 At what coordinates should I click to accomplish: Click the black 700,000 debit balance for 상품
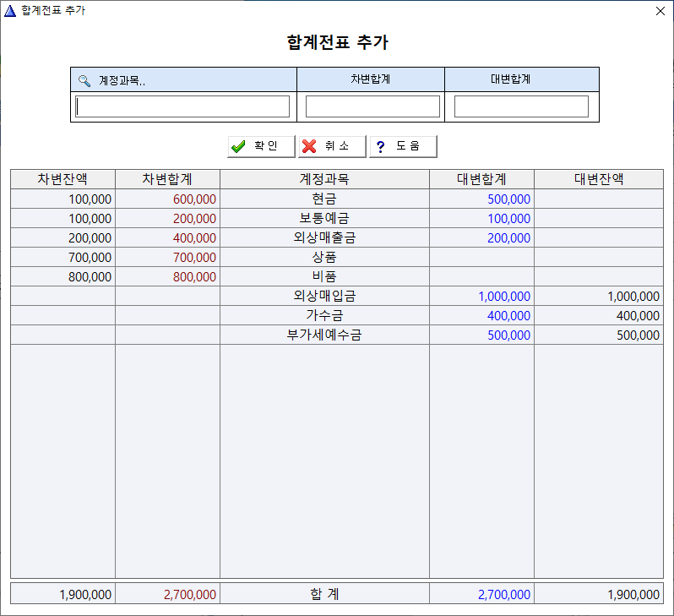coord(90,257)
